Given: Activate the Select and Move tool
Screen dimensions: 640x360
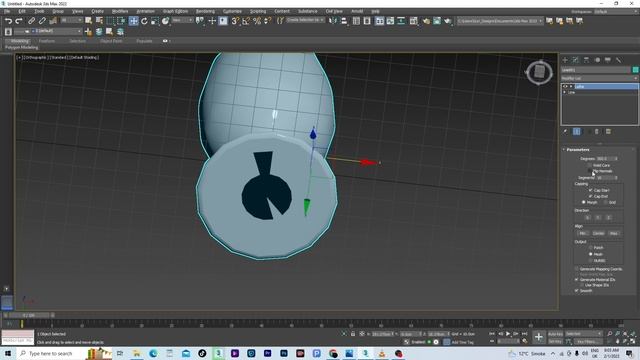Looking at the screenshot, I should coord(133,21).
